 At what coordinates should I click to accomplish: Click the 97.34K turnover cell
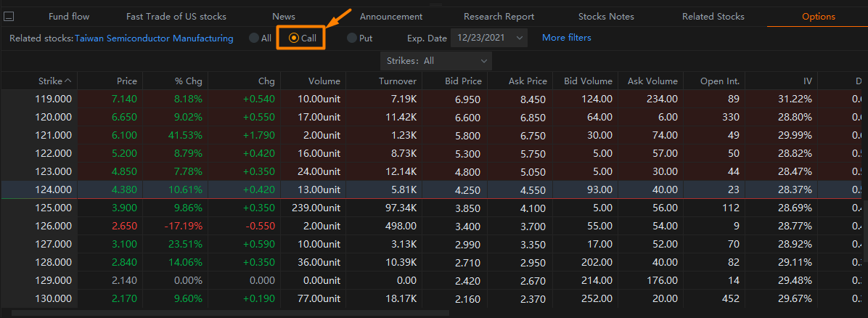(400, 208)
